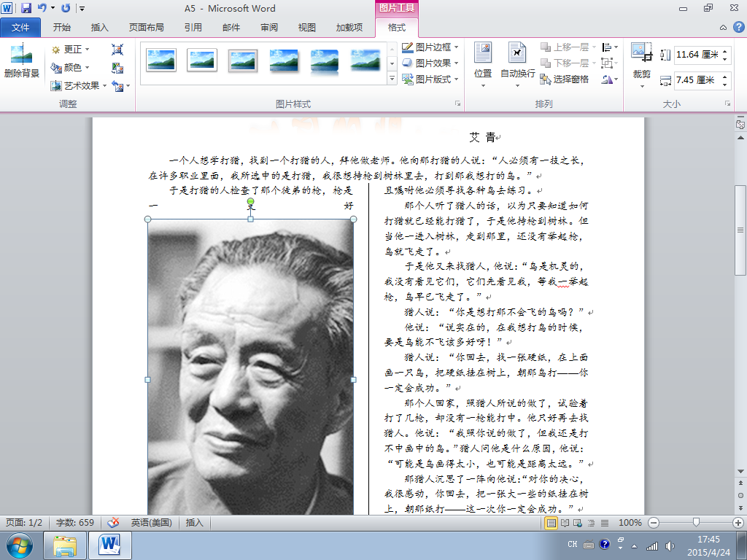The image size is (747, 560).
Task: Switch to Print Layout view button
Action: pos(551,523)
